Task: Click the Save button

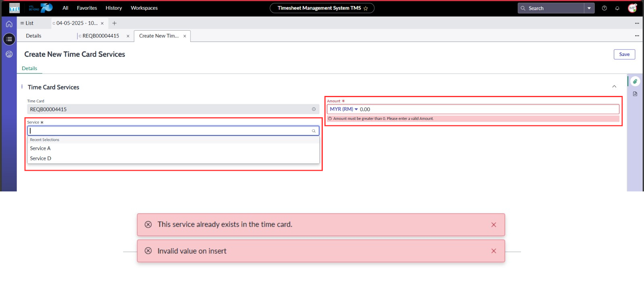Action: [624, 54]
